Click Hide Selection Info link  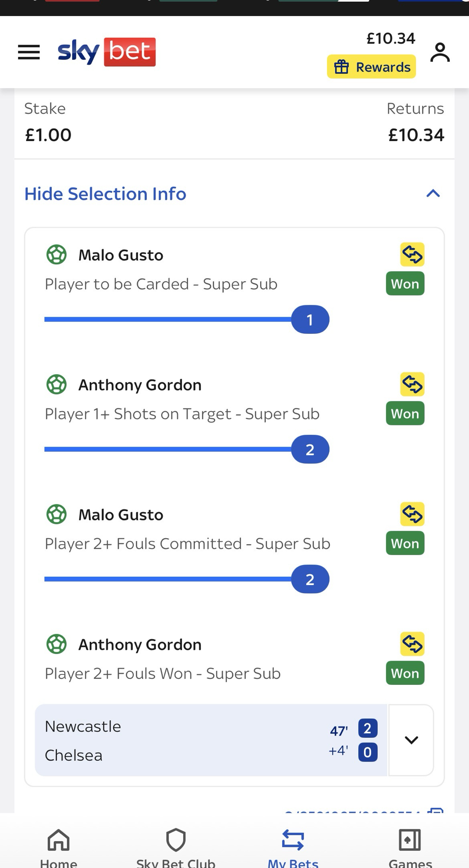(x=105, y=194)
